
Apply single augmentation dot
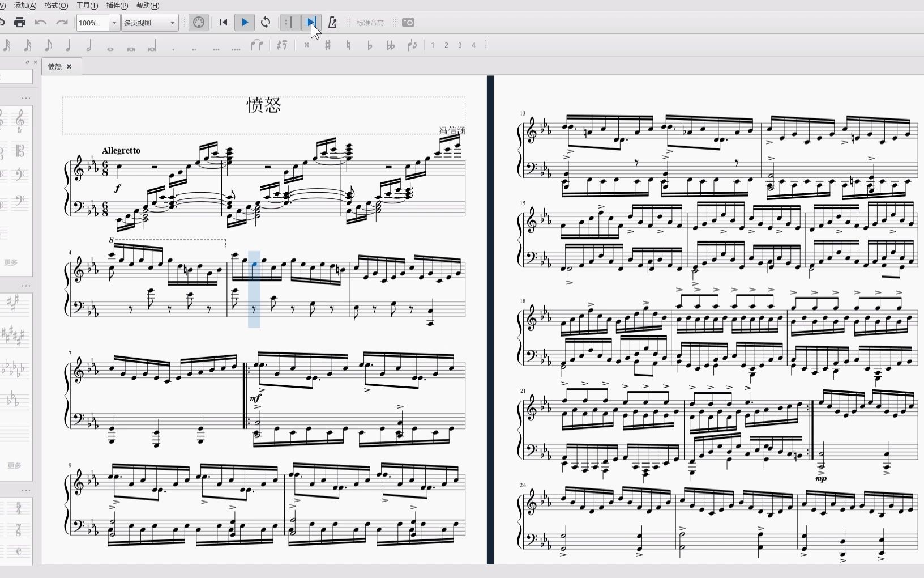[x=173, y=49]
